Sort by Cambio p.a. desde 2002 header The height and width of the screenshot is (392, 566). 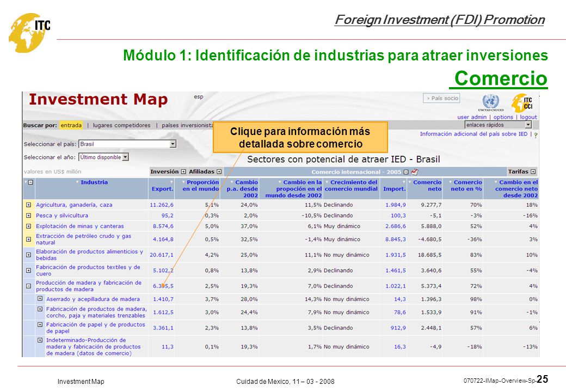click(x=242, y=189)
